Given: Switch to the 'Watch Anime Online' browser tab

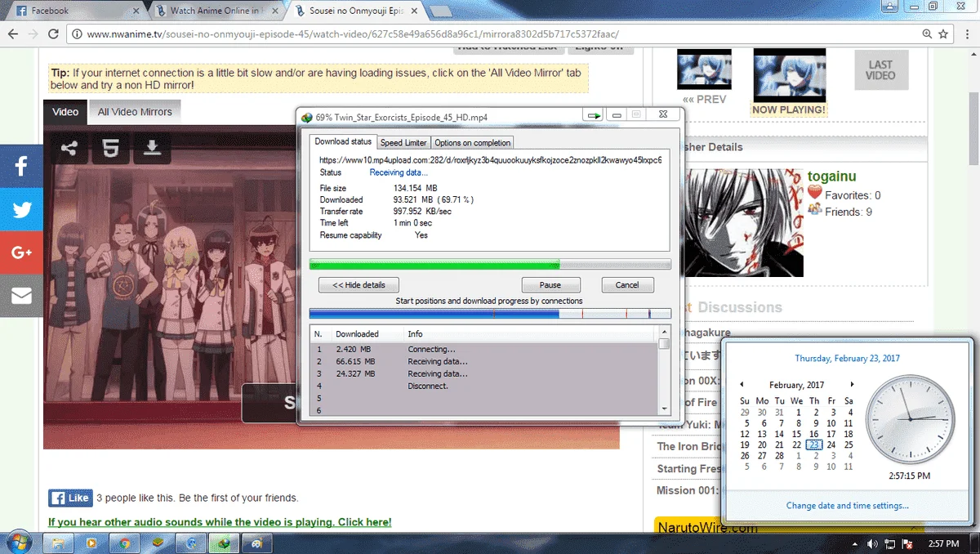Looking at the screenshot, I should [x=216, y=11].
